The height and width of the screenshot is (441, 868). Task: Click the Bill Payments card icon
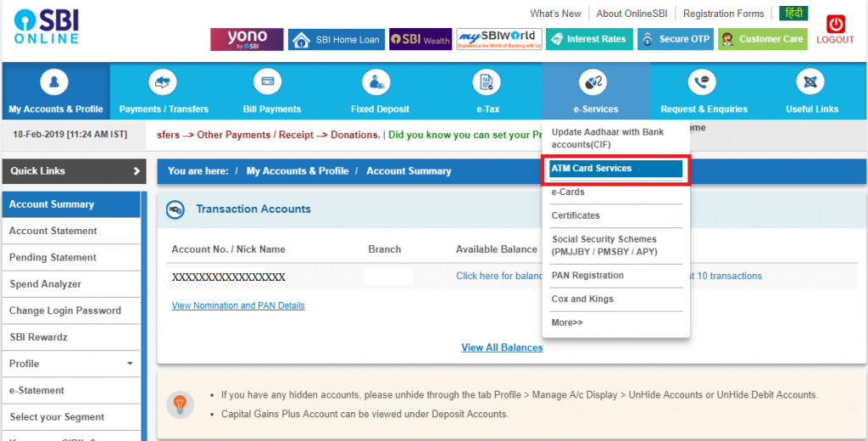pyautogui.click(x=268, y=82)
